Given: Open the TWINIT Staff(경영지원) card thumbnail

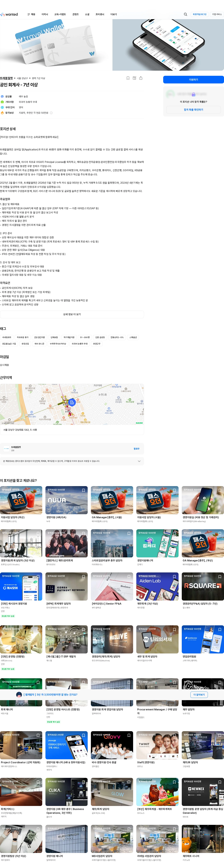Looking at the screenshot, I should pos(158,745).
